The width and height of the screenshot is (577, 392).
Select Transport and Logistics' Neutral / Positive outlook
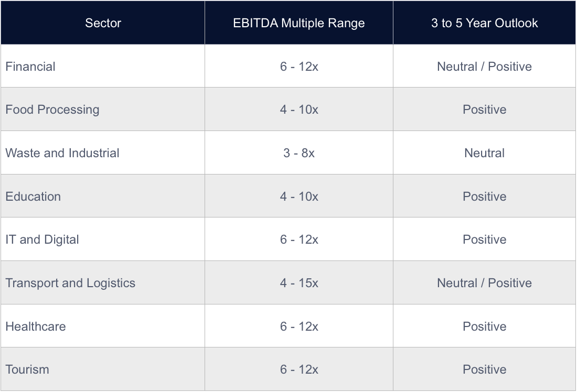pyautogui.click(x=484, y=283)
